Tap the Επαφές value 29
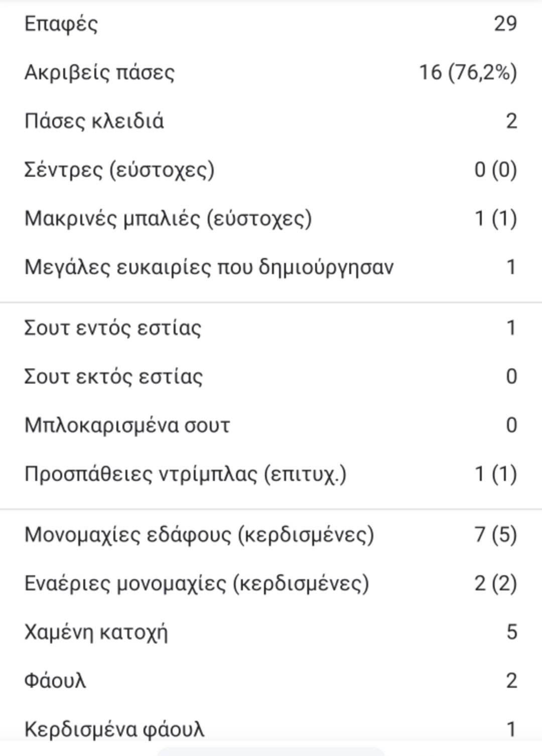 [x=505, y=24]
